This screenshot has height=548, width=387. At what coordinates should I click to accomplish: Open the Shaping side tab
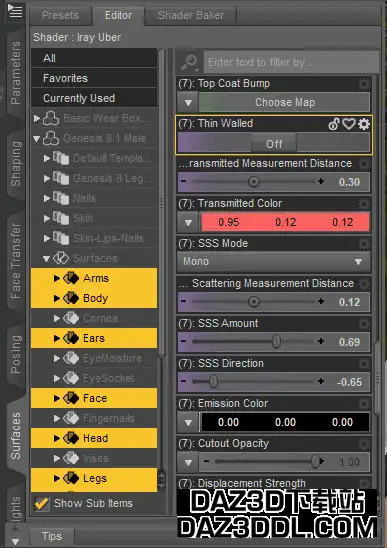pyautogui.click(x=16, y=164)
